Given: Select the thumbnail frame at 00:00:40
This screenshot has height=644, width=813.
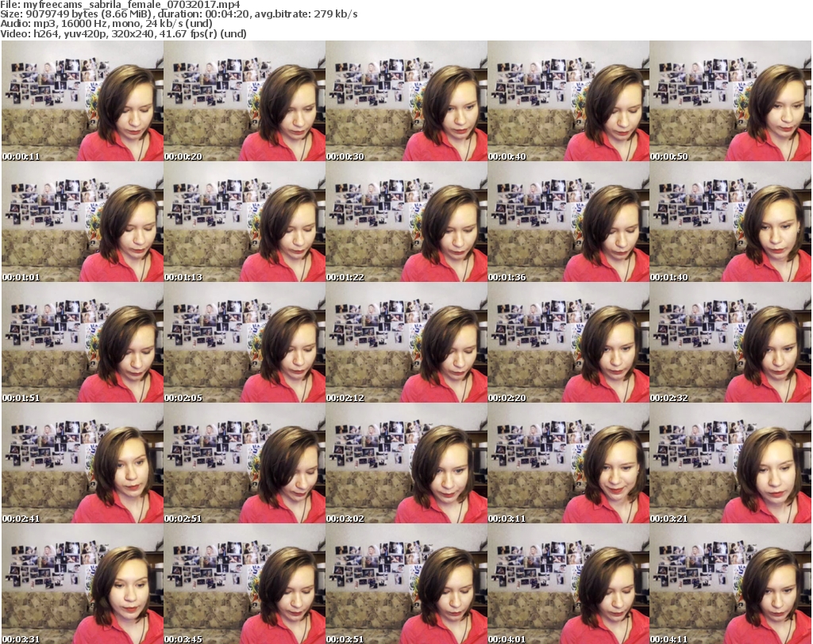Looking at the screenshot, I should coord(568,101).
